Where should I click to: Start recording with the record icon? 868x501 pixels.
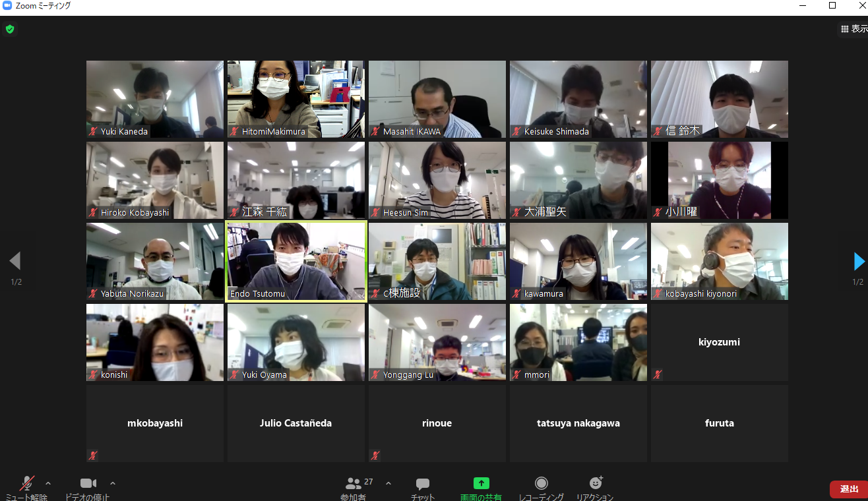tap(541, 484)
